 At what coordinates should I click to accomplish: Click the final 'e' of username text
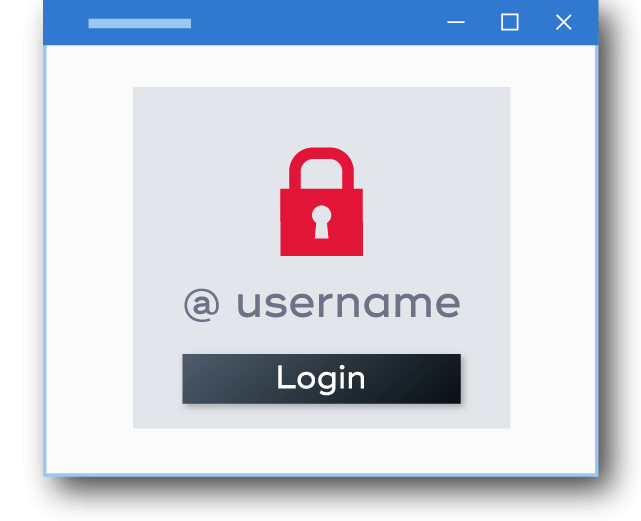(x=448, y=305)
